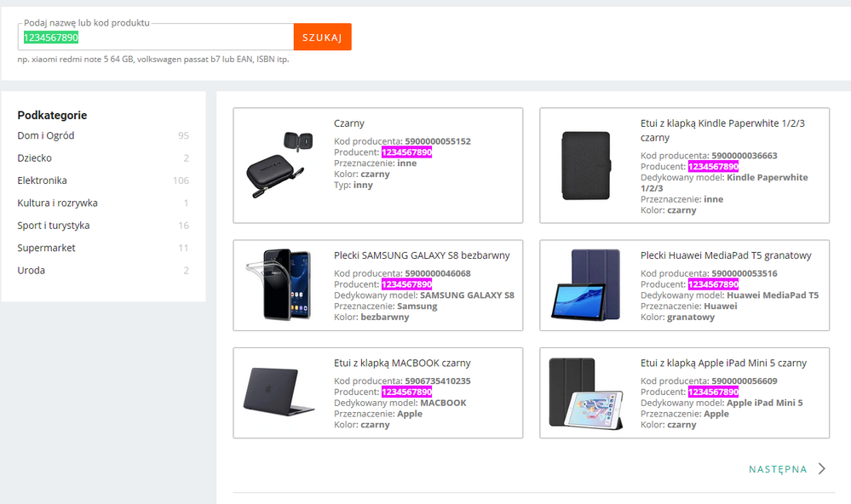Click the right chevron arrow beside NASTĘPNA

pos(821,468)
